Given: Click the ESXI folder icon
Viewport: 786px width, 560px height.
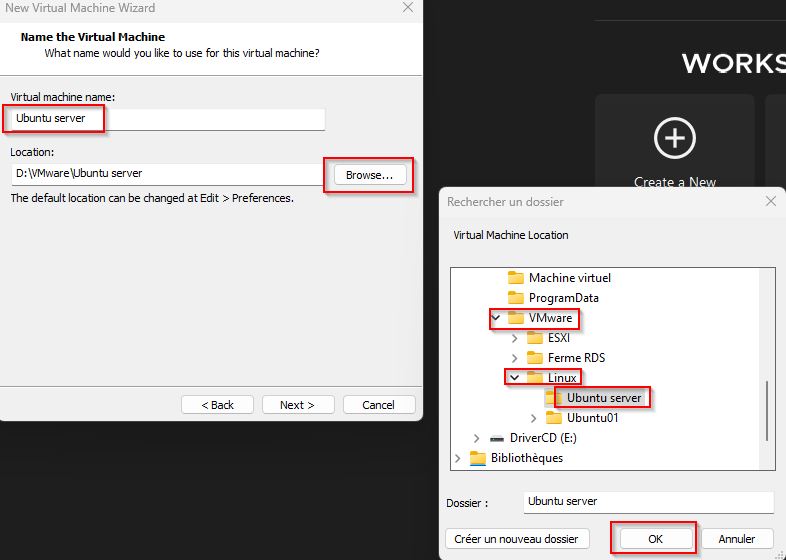Looking at the screenshot, I should (535, 338).
